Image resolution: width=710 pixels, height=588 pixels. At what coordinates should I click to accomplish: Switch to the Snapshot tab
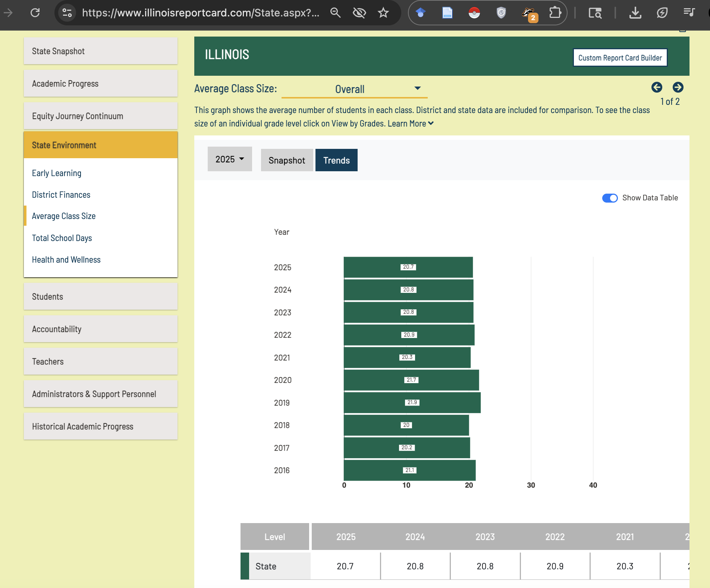click(287, 160)
